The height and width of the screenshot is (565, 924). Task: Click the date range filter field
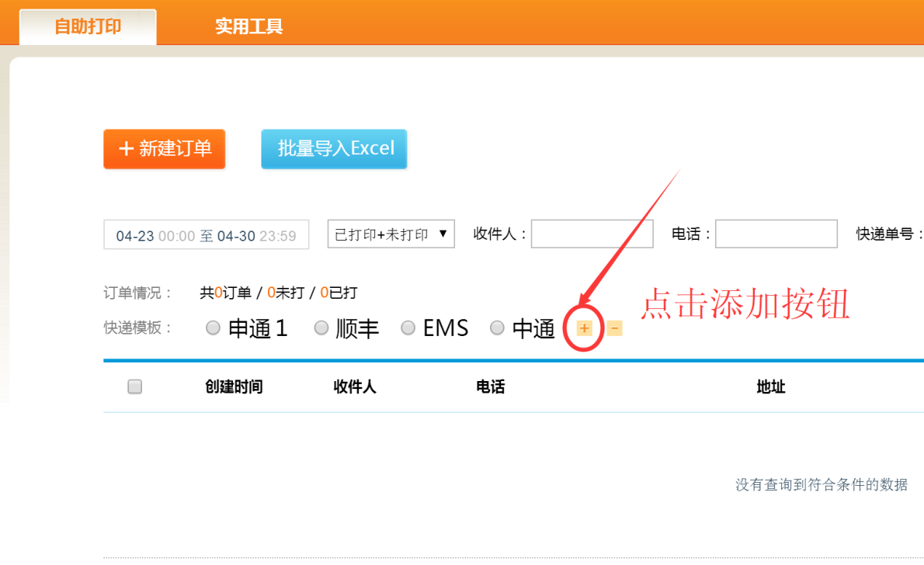[x=206, y=234]
